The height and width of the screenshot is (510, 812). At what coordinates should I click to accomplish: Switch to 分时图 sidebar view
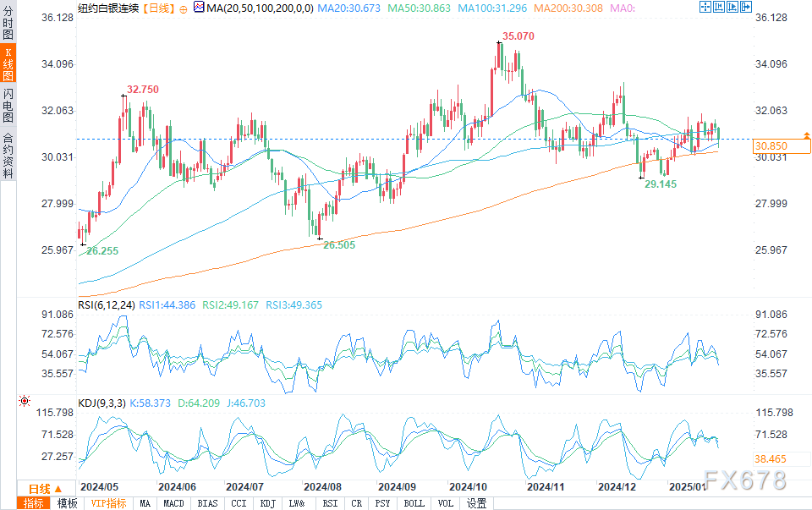click(x=8, y=23)
